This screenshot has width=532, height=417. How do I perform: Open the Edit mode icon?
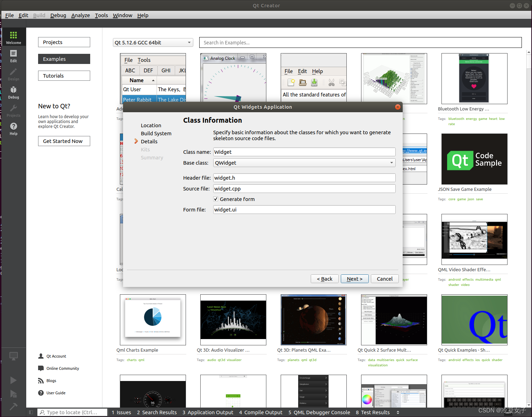13,55
